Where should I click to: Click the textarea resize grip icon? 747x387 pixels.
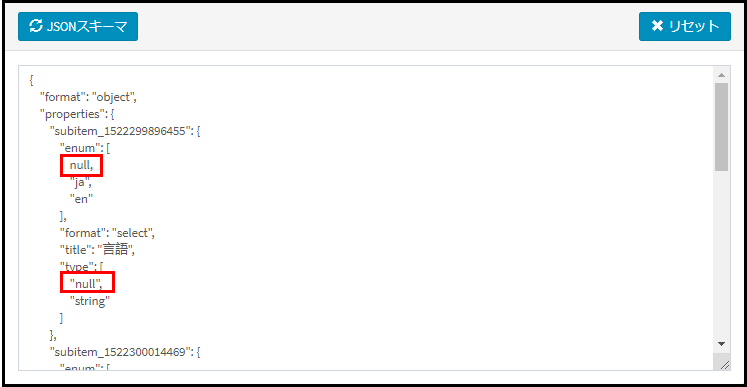[x=725, y=365]
